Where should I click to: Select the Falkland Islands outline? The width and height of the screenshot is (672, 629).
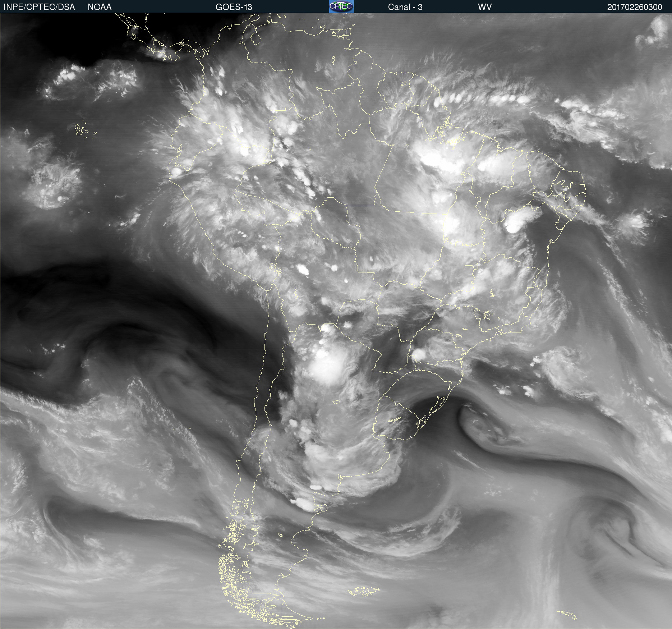coord(364,591)
